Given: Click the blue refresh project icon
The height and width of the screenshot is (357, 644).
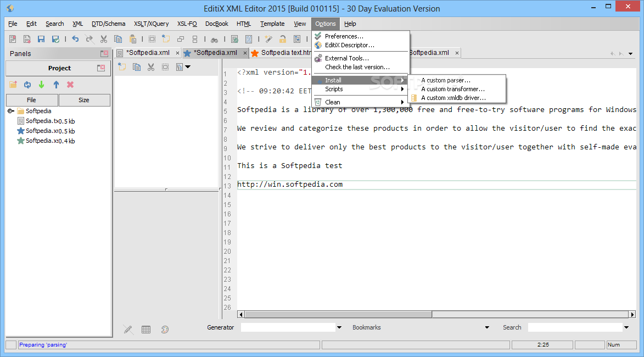Looking at the screenshot, I should [27, 85].
